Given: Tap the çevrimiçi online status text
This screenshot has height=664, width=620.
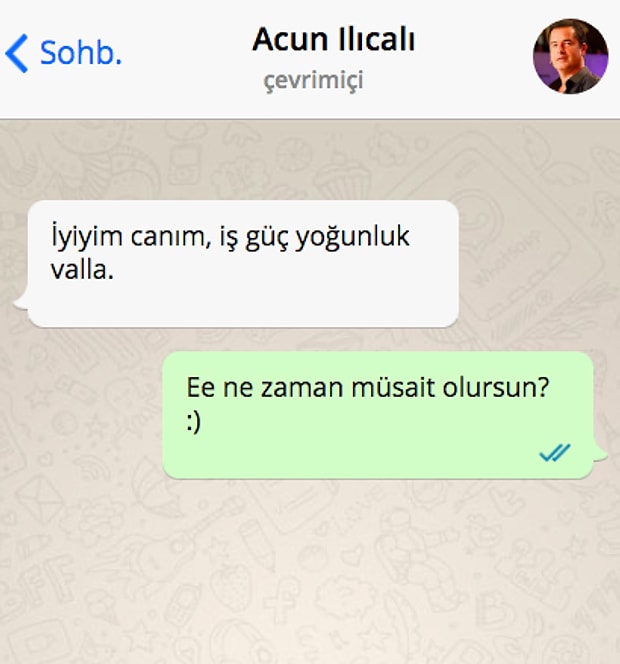Looking at the screenshot, I should (313, 80).
